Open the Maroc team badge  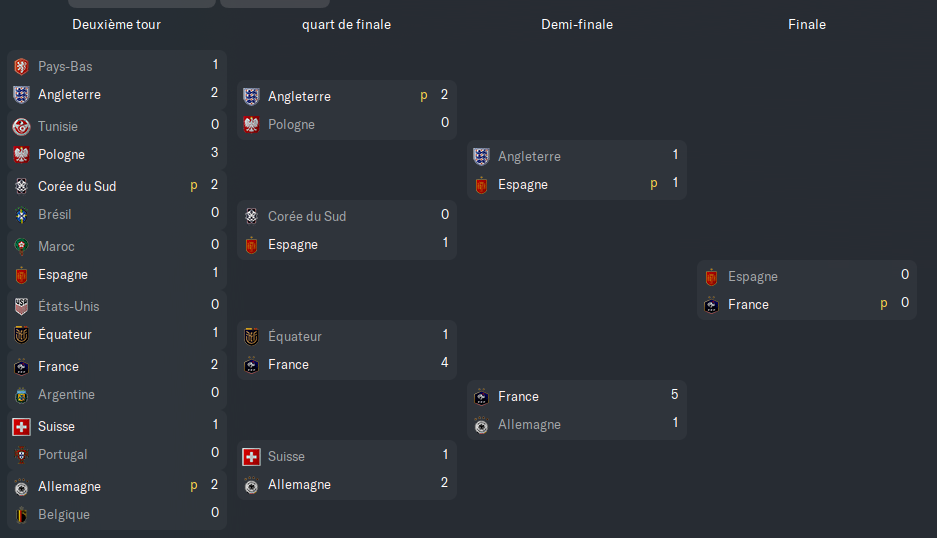pyautogui.click(x=21, y=246)
